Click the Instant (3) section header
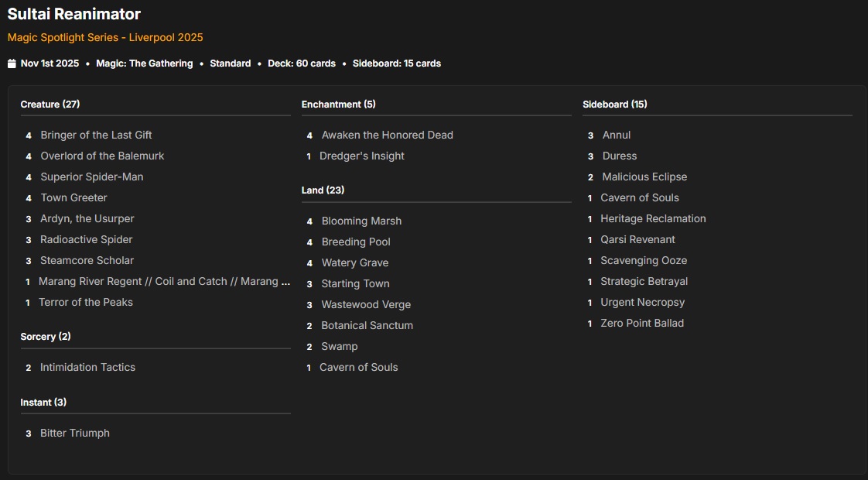This screenshot has width=868, height=480. (43, 403)
